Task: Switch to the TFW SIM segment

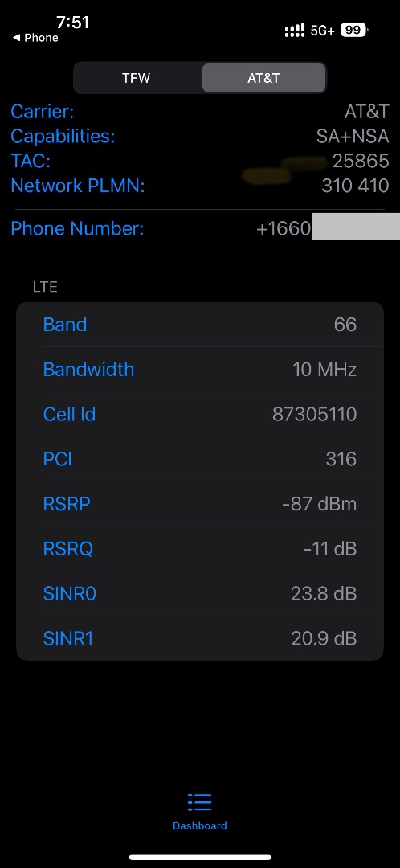Action: [137, 78]
